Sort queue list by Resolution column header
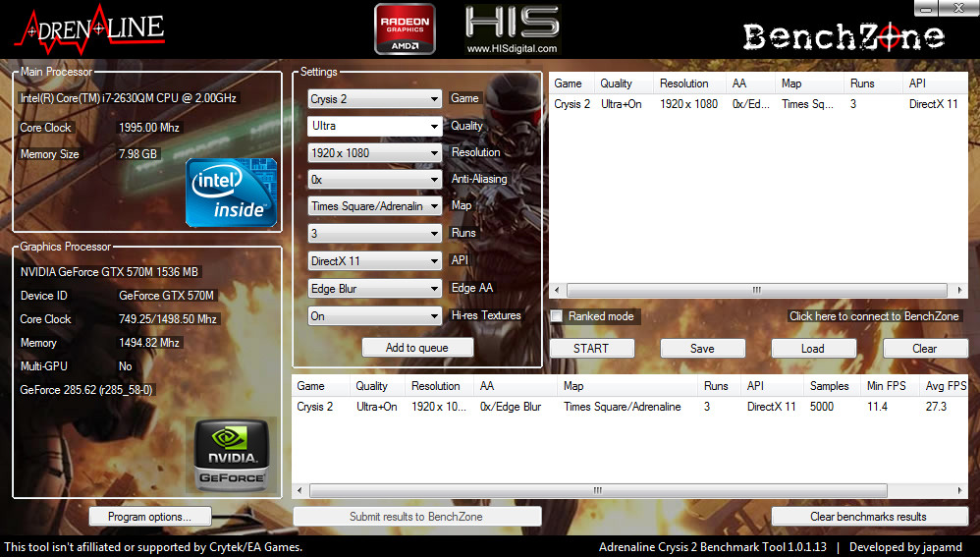 pos(689,84)
